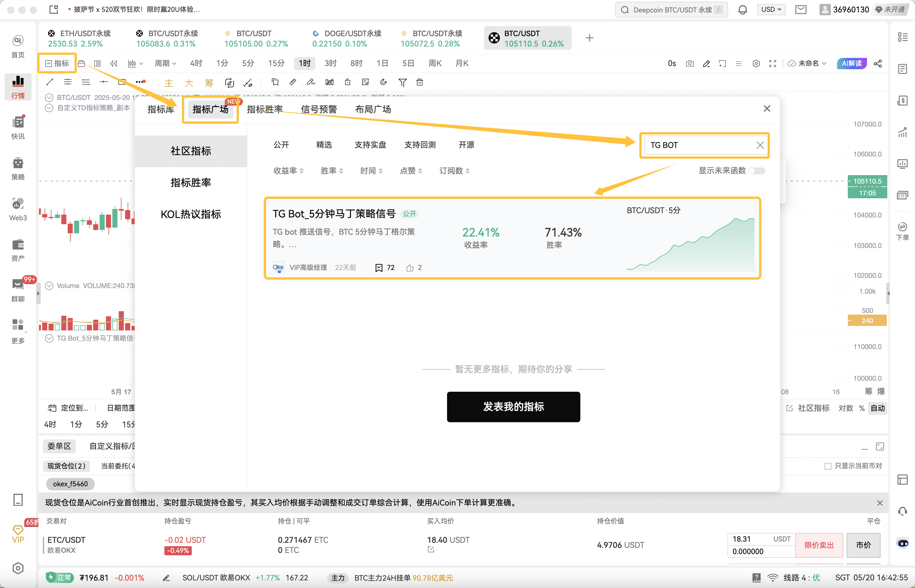Viewport: 915px width, 588px height.
Task: Open settings hexagon icon at sidebar bottom
Action: coord(18,568)
